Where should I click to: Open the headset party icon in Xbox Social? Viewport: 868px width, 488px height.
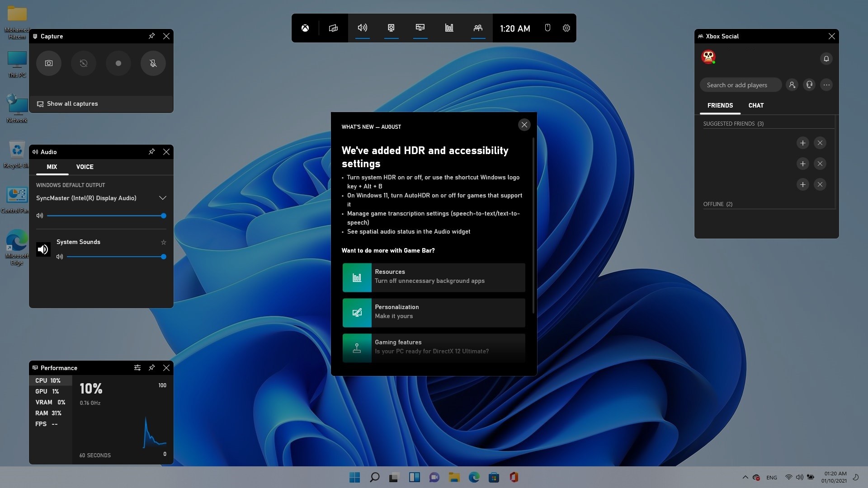(809, 85)
